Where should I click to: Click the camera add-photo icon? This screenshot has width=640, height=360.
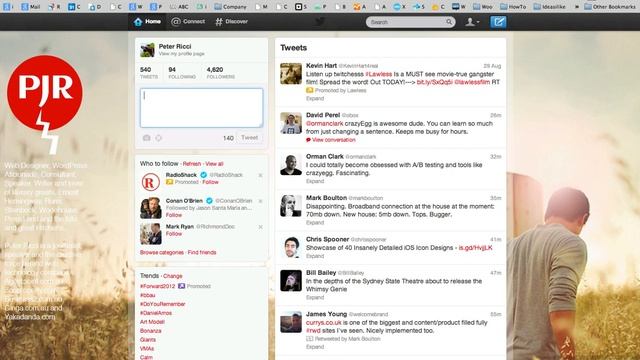point(146,138)
